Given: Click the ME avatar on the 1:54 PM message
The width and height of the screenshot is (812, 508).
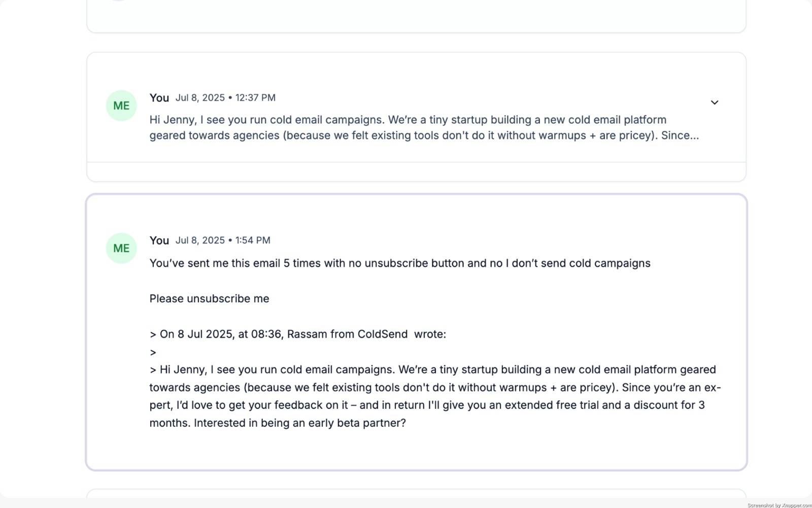Looking at the screenshot, I should pos(121,248).
